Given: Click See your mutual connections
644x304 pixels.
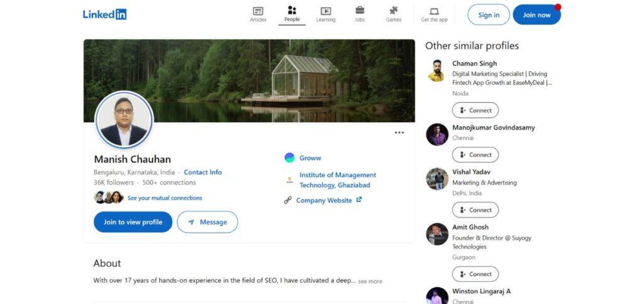Looking at the screenshot, I should coord(164,198).
